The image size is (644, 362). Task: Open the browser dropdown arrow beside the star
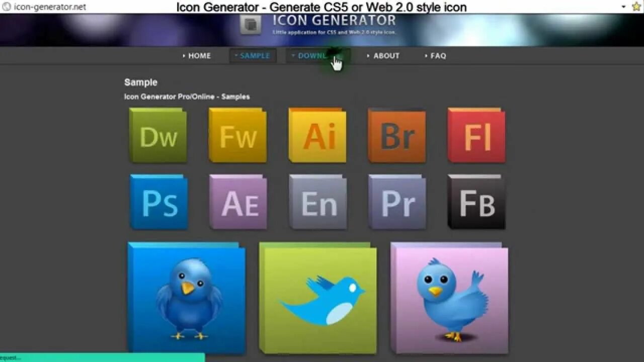tap(623, 7)
